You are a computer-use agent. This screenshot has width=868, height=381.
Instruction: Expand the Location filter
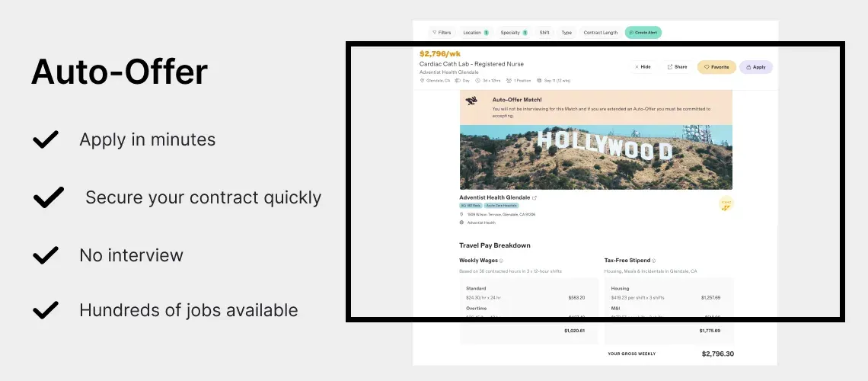476,33
